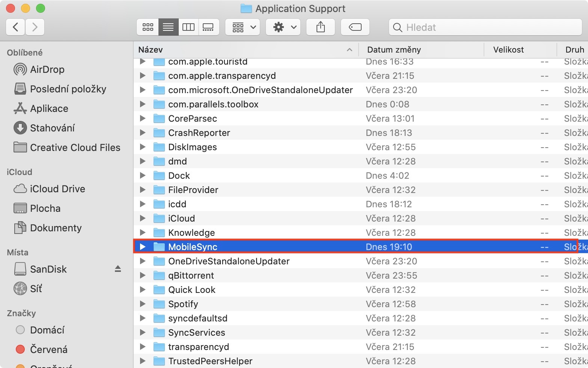Expand the Spotify folder
588x368 pixels.
point(143,304)
